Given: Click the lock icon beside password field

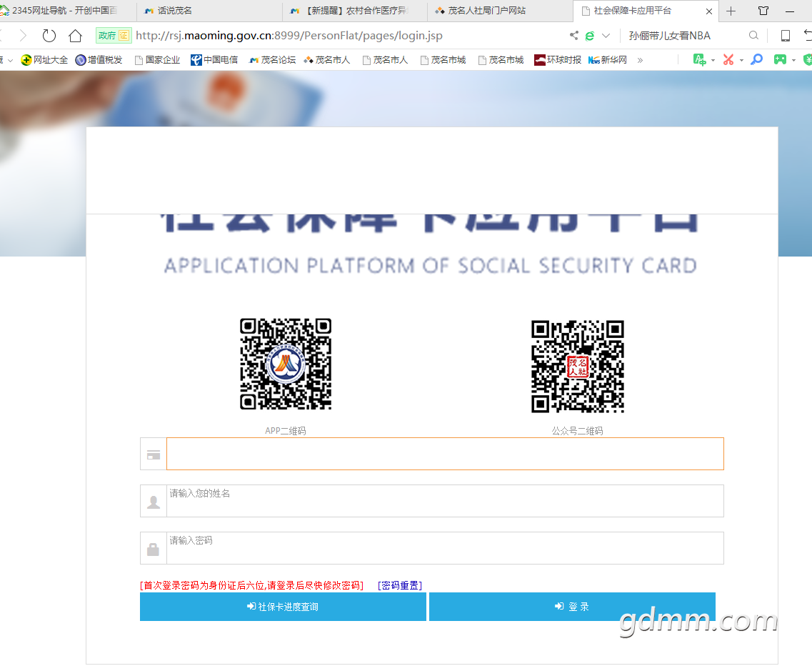Looking at the screenshot, I should pyautogui.click(x=154, y=549).
